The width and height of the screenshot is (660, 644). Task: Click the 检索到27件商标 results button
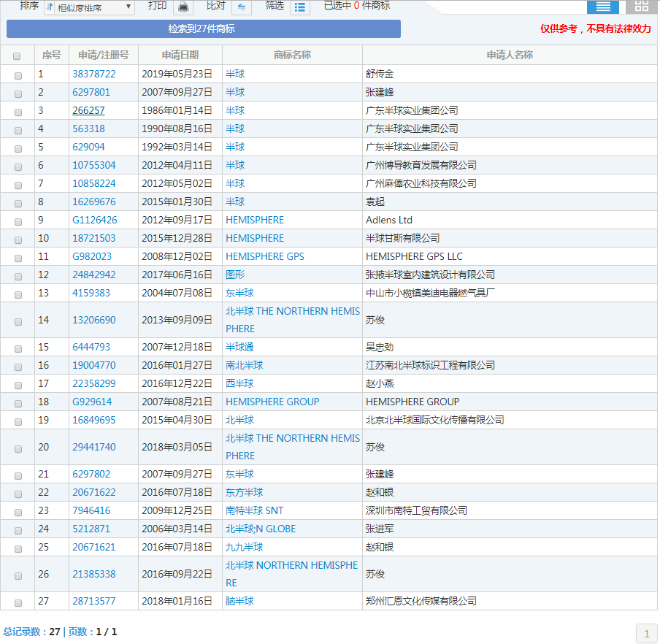203,29
